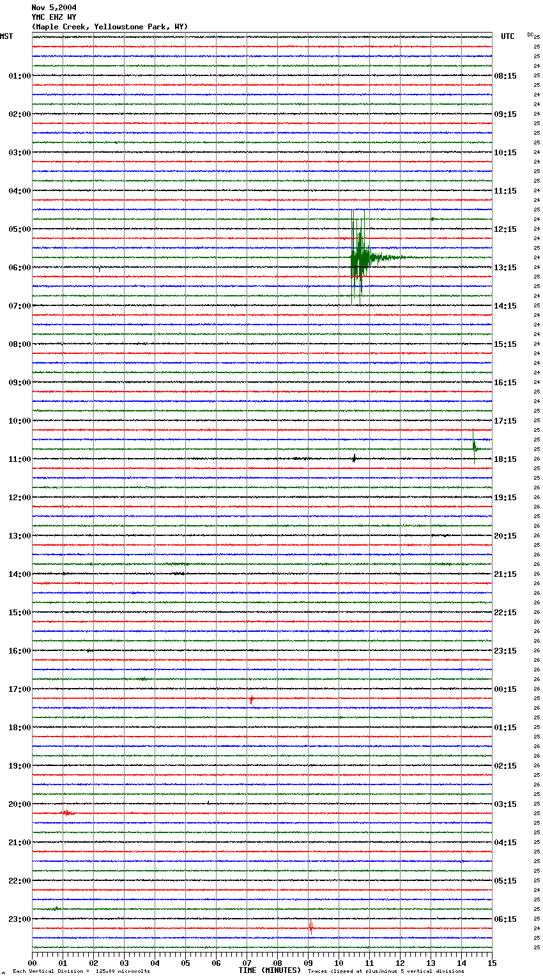Screen dimensions: 543x980
Task: Select the 03:00 MST row label
Action: [x=20, y=153]
